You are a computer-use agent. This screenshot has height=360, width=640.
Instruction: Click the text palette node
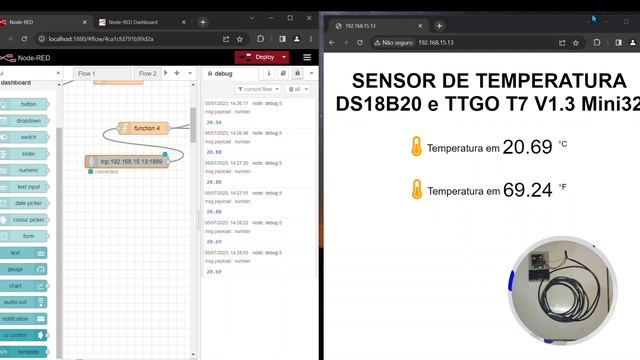coord(23,253)
